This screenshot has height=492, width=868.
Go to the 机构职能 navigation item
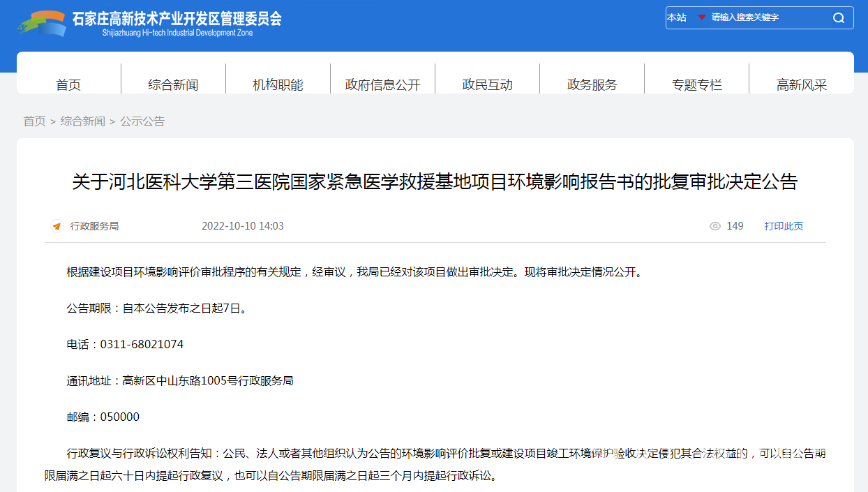click(x=278, y=84)
